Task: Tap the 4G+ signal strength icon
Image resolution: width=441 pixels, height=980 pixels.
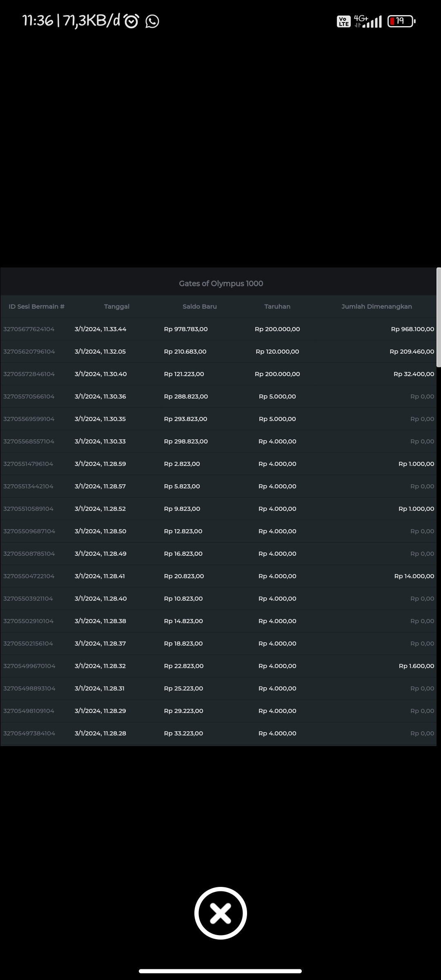Action: (x=368, y=21)
